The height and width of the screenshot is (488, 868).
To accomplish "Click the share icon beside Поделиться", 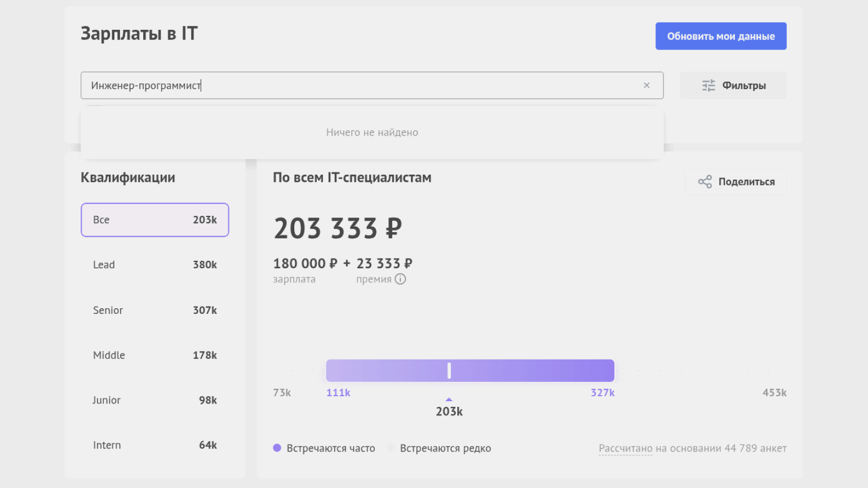I will [705, 181].
